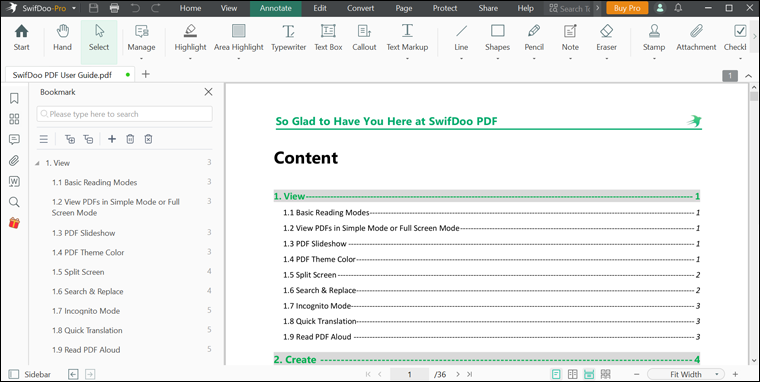This screenshot has height=382, width=760.
Task: Add a new bookmark with plus icon
Action: (x=112, y=139)
